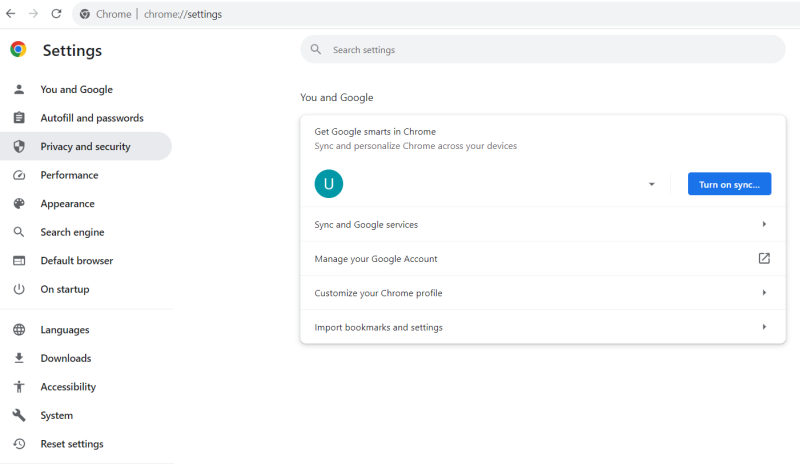The image size is (800, 464).
Task: Open external link icon for Google Account
Action: click(x=764, y=259)
